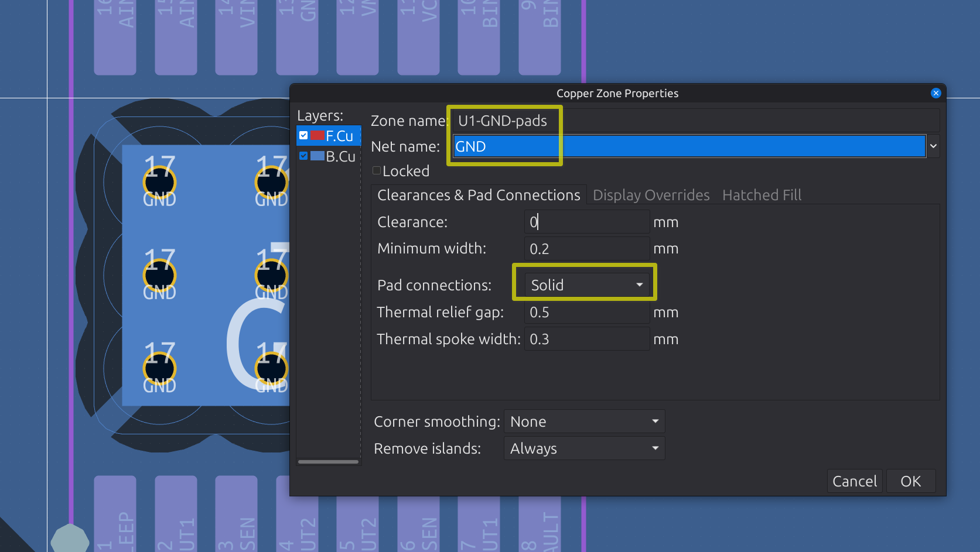Click the Minimum width field
This screenshot has width=980, height=552.
(587, 249)
